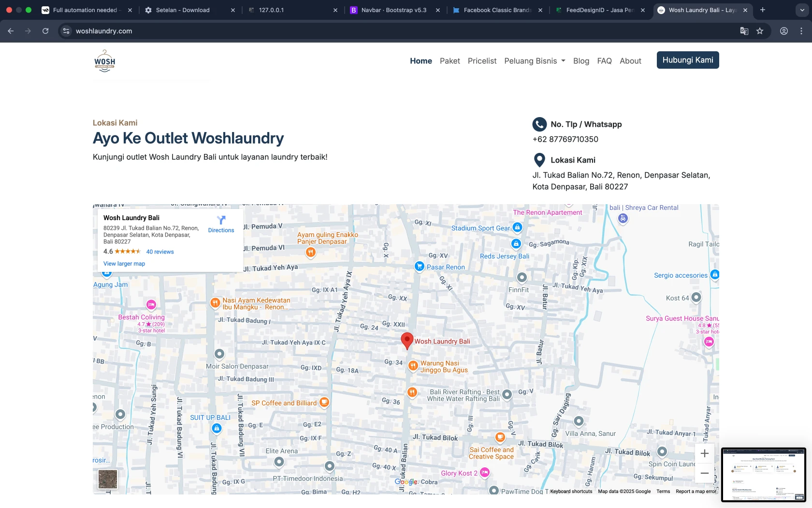Image resolution: width=812 pixels, height=508 pixels.
Task: Open site information icon in address bar
Action: click(x=66, y=31)
